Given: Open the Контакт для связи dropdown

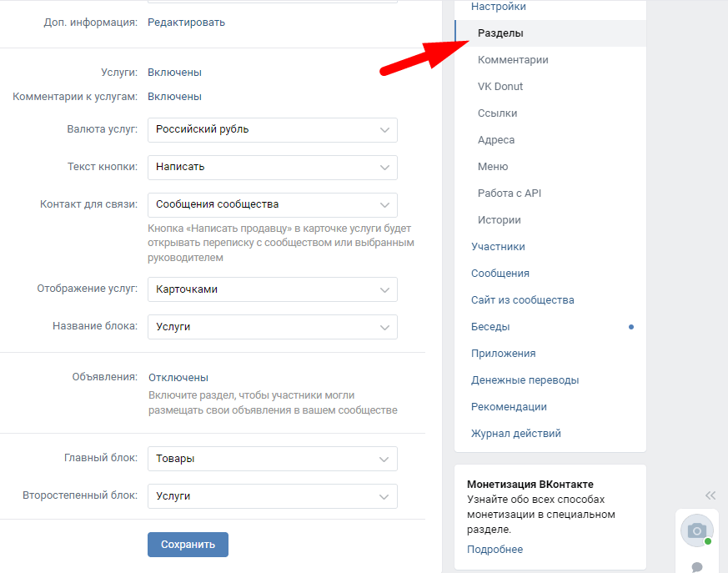Looking at the screenshot, I should click(272, 204).
